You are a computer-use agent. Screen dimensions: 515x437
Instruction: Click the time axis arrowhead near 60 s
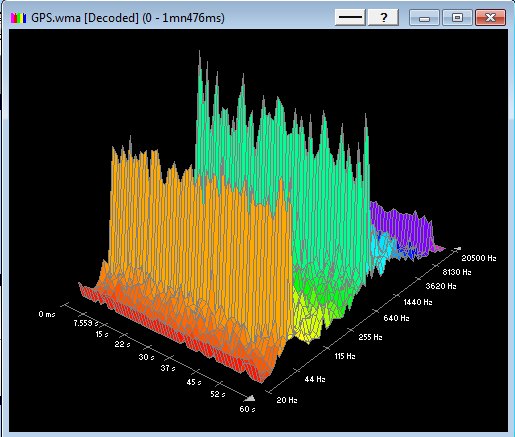click(x=250, y=398)
